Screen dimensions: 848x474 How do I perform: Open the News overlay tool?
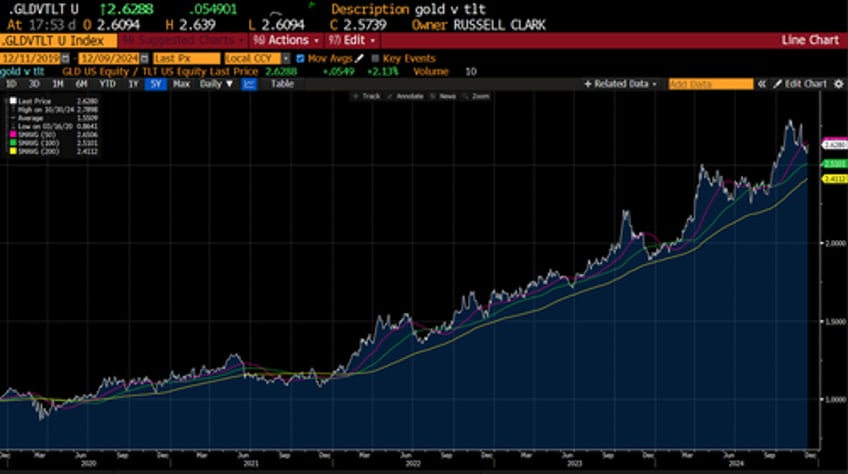pyautogui.click(x=443, y=96)
